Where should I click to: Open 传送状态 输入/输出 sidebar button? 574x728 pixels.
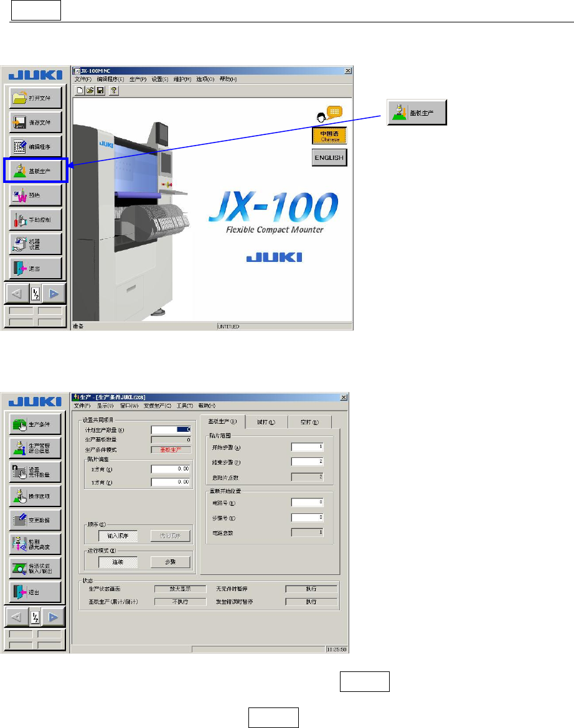35,568
